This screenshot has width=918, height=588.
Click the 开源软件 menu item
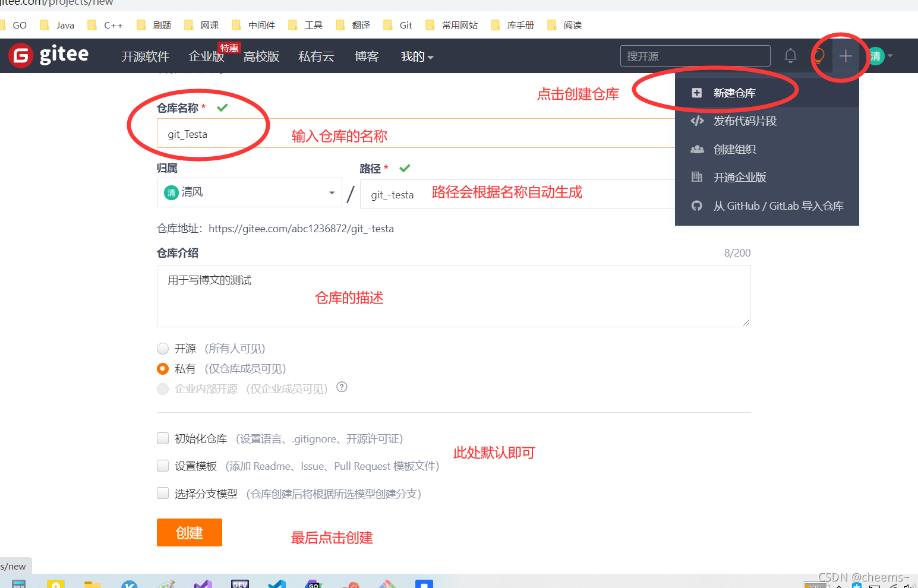(145, 56)
